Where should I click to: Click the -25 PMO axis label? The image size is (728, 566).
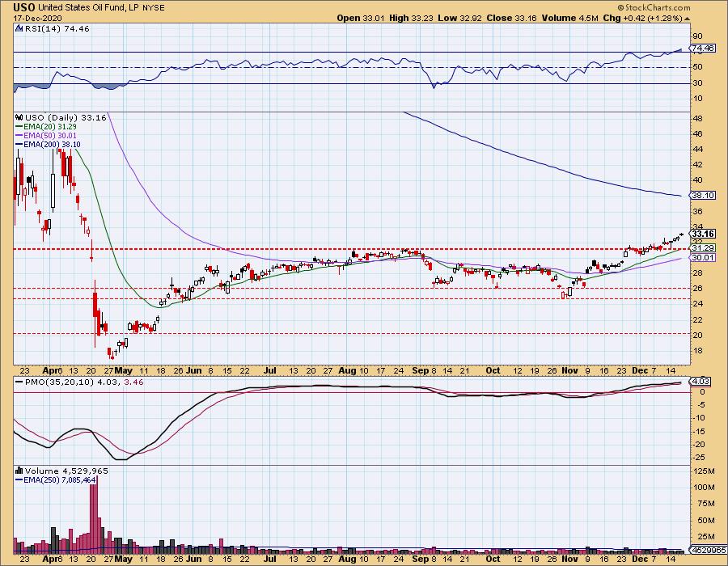click(699, 458)
